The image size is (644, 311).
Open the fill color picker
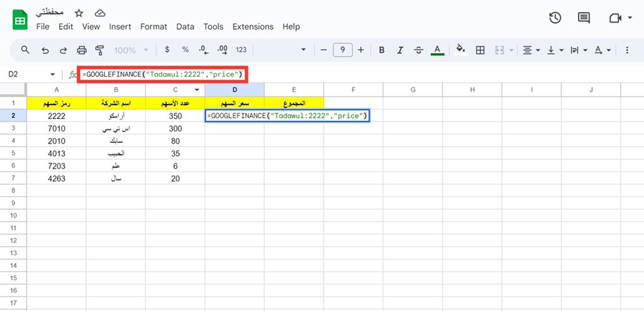coord(461,50)
